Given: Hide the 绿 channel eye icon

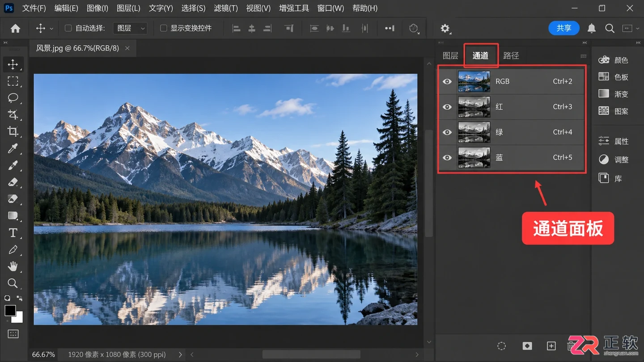Looking at the screenshot, I should point(447,132).
